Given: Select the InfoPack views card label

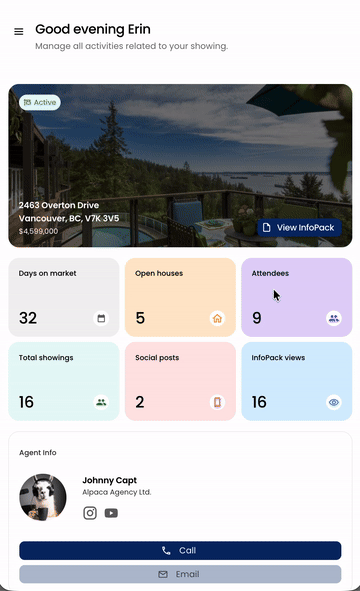Looking at the screenshot, I should (x=278, y=358).
